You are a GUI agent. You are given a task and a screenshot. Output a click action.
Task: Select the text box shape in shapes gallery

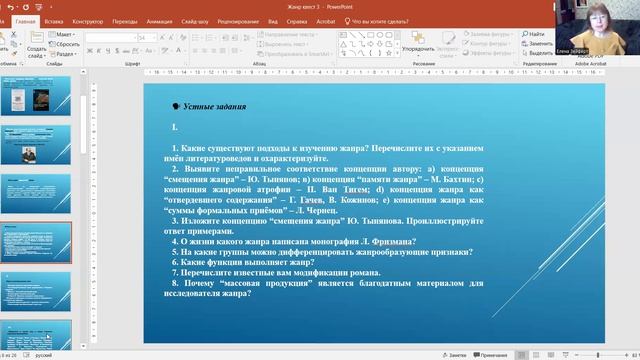point(343,35)
